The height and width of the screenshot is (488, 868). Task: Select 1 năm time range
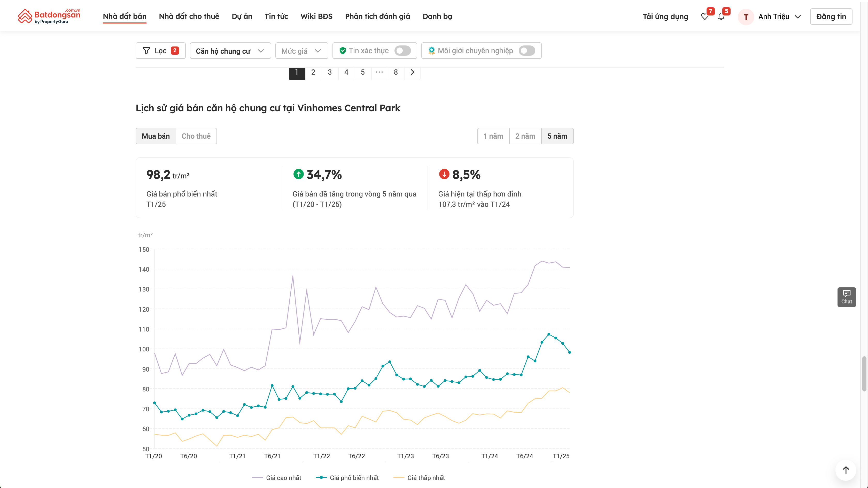pos(493,136)
